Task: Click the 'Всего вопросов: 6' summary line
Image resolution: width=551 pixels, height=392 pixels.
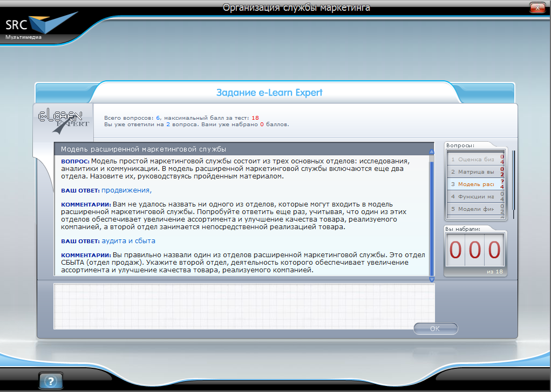Action: click(181, 118)
